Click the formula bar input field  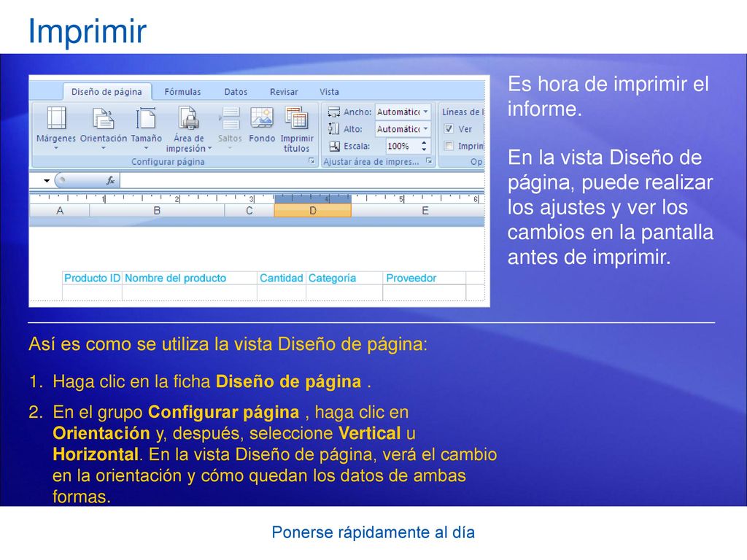(x=302, y=181)
